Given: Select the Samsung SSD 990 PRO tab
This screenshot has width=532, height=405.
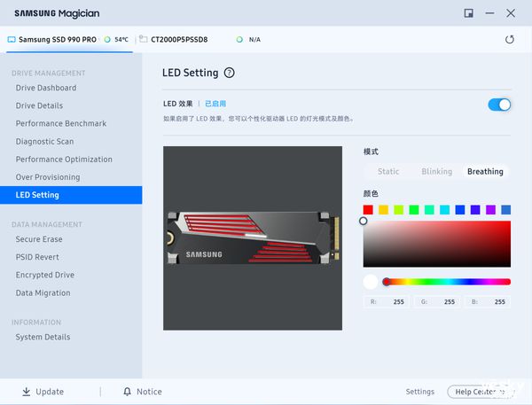Looking at the screenshot, I should tap(69, 39).
